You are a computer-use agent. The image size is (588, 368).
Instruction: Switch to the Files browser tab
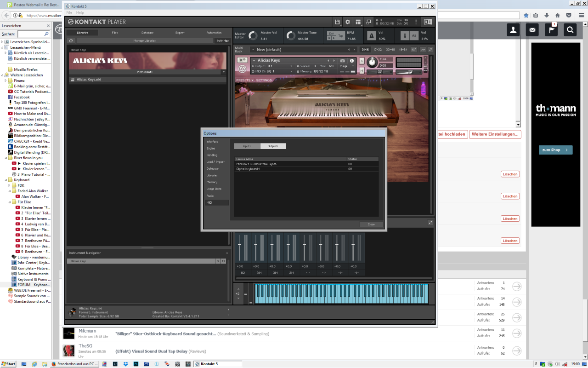pos(115,33)
